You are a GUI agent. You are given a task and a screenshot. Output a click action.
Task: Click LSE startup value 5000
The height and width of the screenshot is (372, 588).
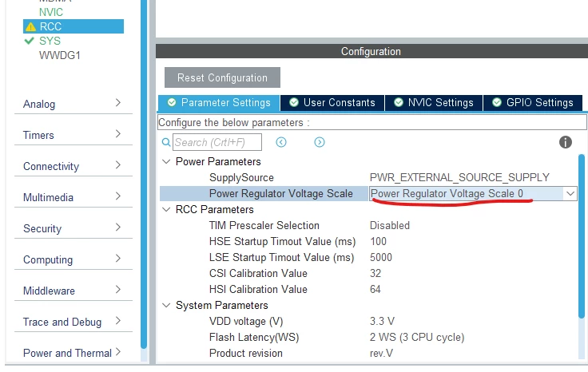tap(380, 258)
